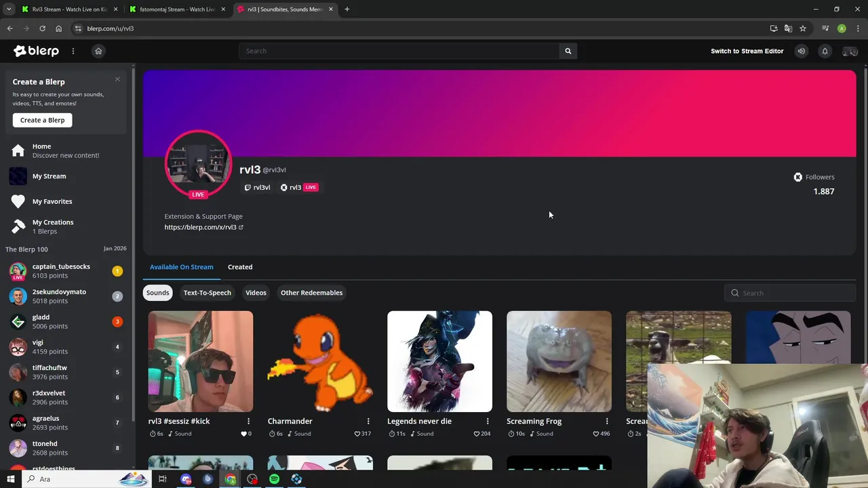The image size is (868, 488).
Task: Select tiffachuftw in the leaderboard
Action: (66, 372)
